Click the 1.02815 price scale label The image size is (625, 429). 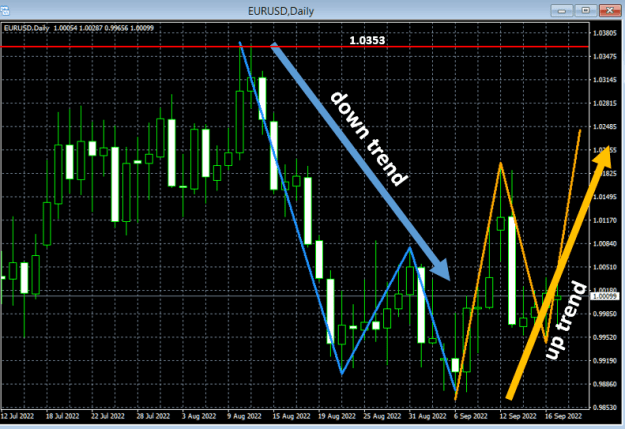coord(605,104)
